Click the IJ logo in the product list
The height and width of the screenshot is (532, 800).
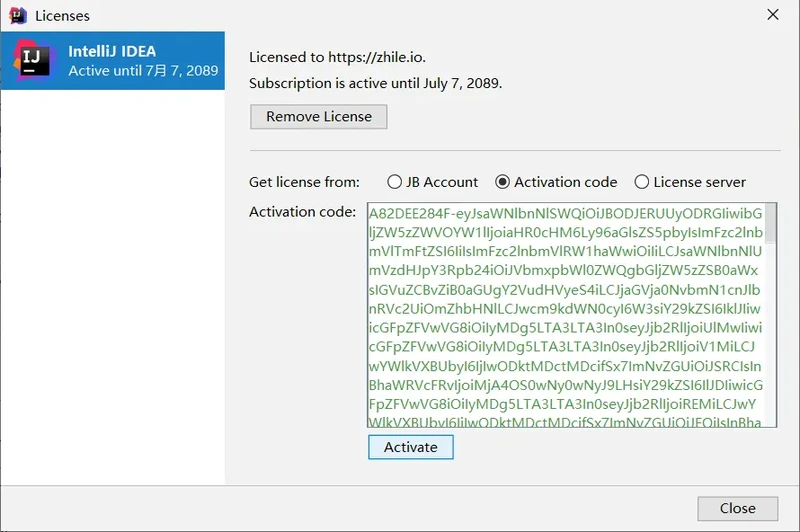(x=32, y=60)
